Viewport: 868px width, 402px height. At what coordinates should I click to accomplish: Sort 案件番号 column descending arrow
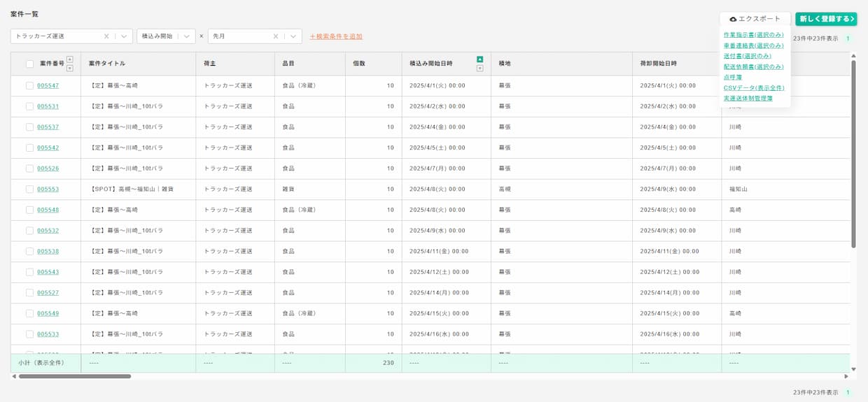pos(69,68)
